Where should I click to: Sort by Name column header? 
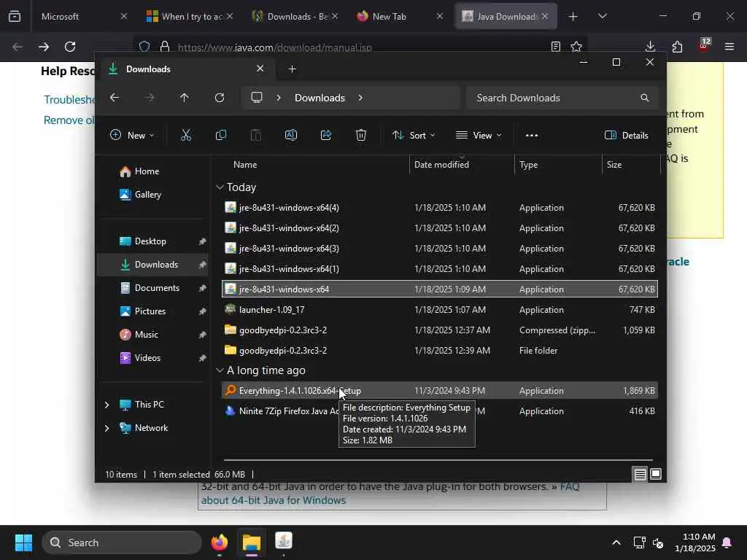coord(314,164)
